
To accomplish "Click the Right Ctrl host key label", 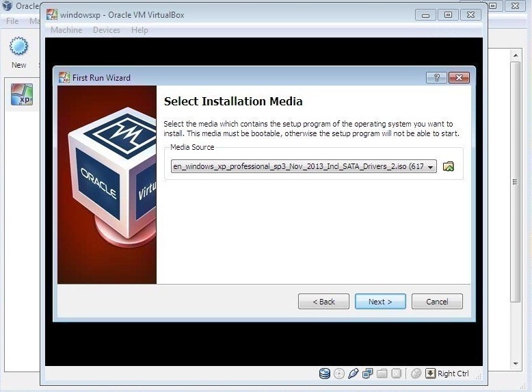I will point(453,374).
